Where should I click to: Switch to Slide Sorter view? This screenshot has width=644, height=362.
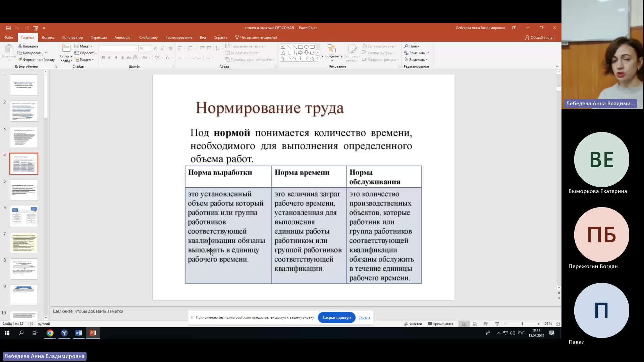pos(475,324)
